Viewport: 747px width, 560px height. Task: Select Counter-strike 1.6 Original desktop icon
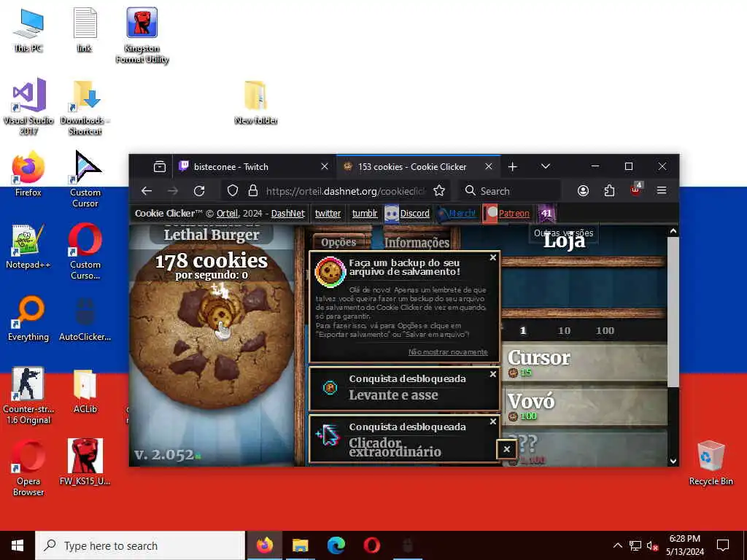28,395
